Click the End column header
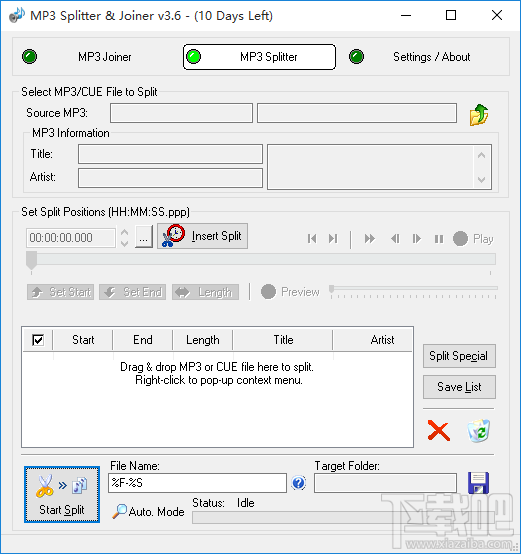Screen dimensions: 521x554 point(143,340)
